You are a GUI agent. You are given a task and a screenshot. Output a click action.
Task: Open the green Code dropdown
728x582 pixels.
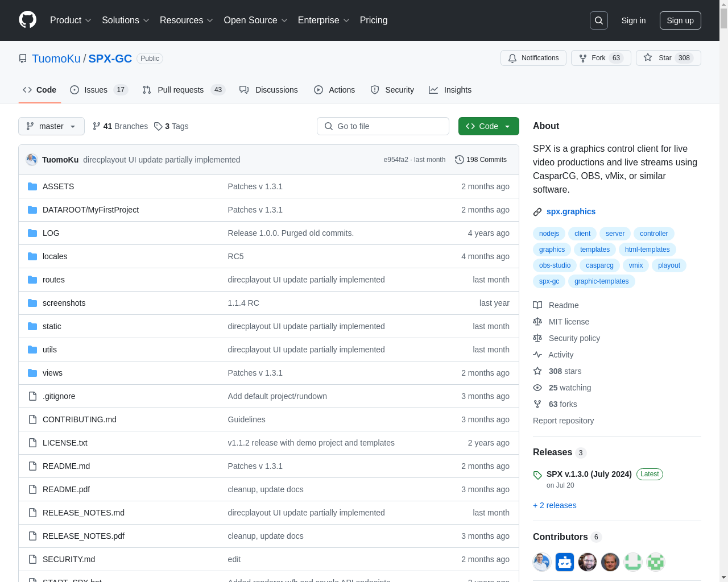coord(489,126)
